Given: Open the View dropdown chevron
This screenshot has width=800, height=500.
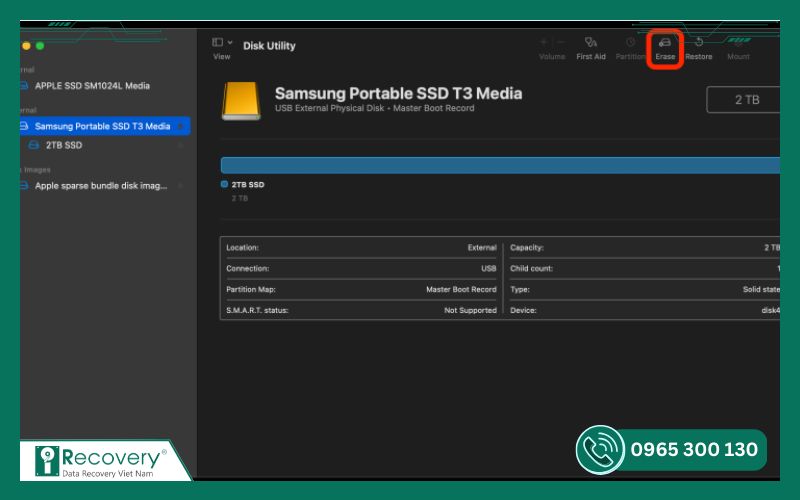Looking at the screenshot, I should tap(230, 42).
